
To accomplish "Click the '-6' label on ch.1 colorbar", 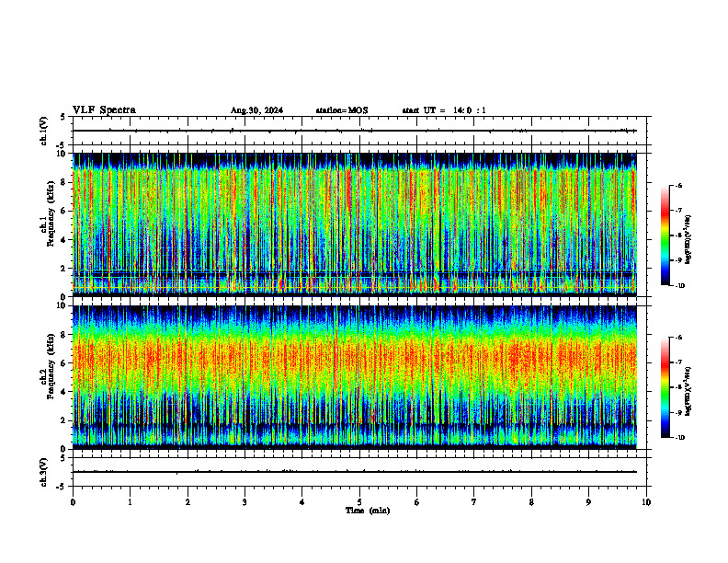I will (x=678, y=186).
